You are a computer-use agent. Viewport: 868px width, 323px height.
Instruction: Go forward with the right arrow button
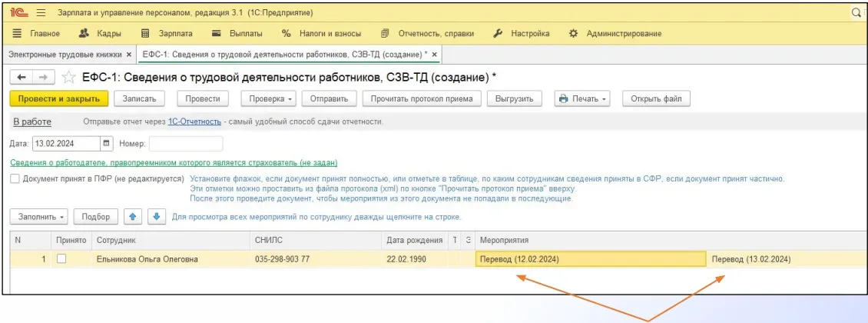tap(44, 77)
